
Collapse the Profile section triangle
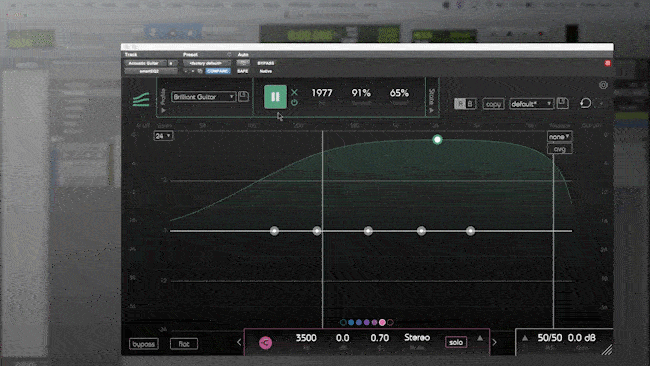coord(163,110)
